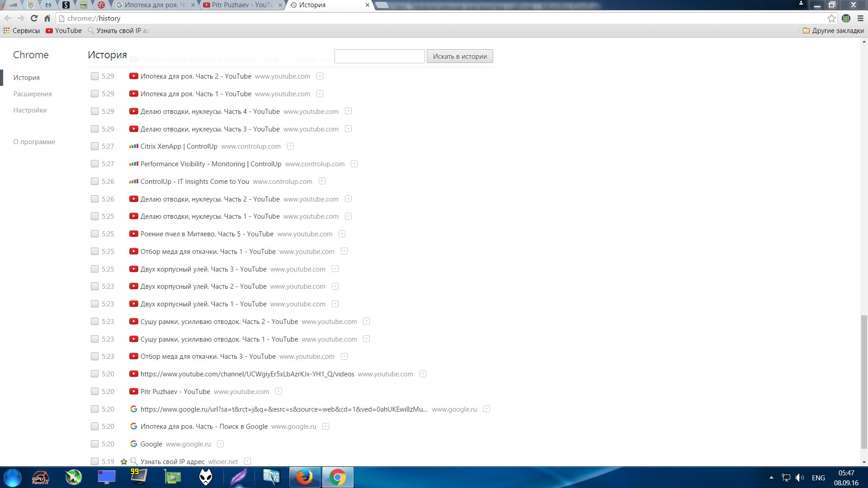
Task: Click the Chrome refresh page button
Action: 34,19
